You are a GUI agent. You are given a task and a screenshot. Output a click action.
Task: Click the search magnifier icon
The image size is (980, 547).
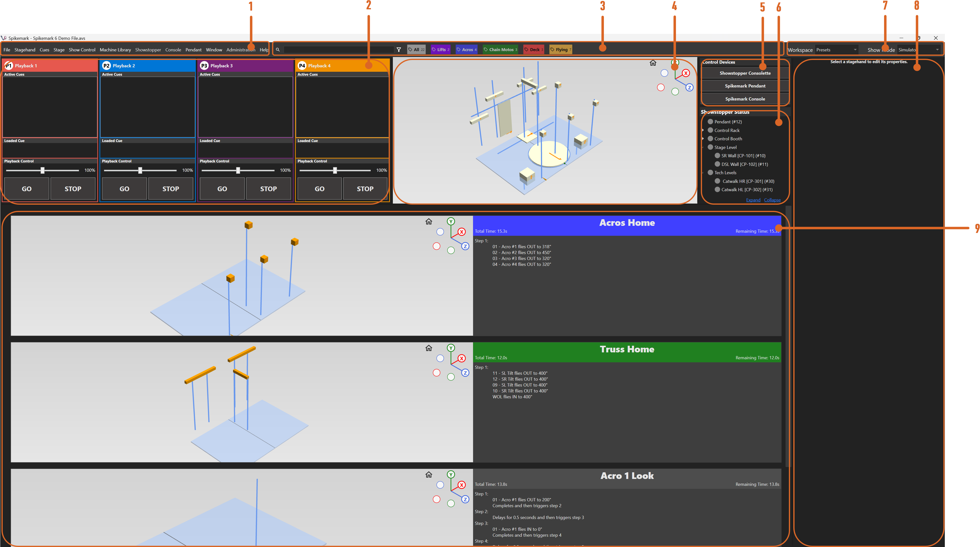click(278, 49)
